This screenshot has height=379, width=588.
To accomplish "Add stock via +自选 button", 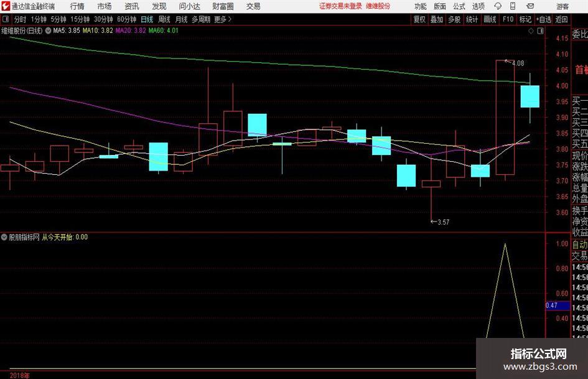I will pos(543,19).
